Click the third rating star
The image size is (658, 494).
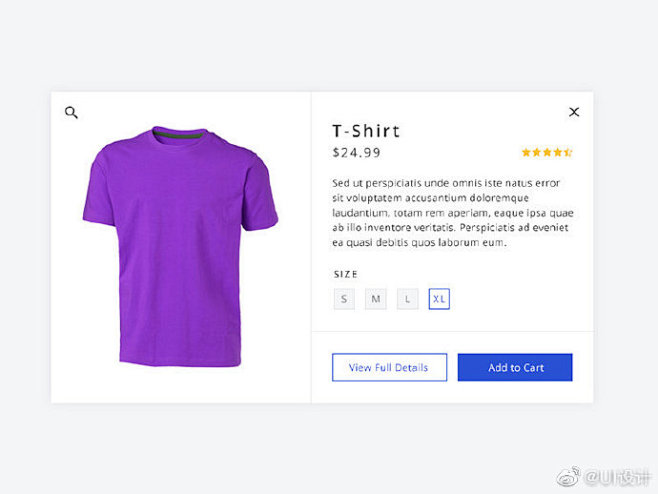[547, 153]
